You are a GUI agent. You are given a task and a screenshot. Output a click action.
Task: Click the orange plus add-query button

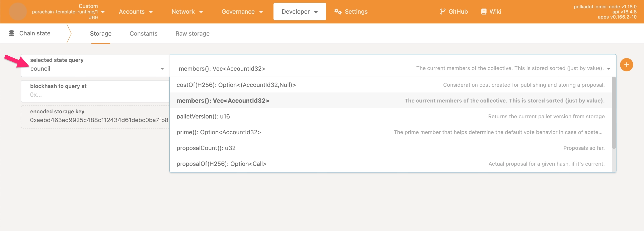tap(626, 65)
